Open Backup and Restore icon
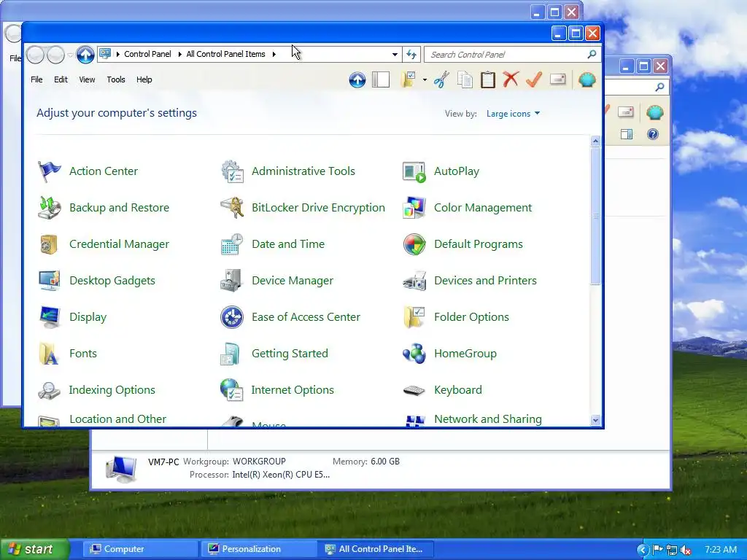Image resolution: width=747 pixels, height=560 pixels. point(49,208)
